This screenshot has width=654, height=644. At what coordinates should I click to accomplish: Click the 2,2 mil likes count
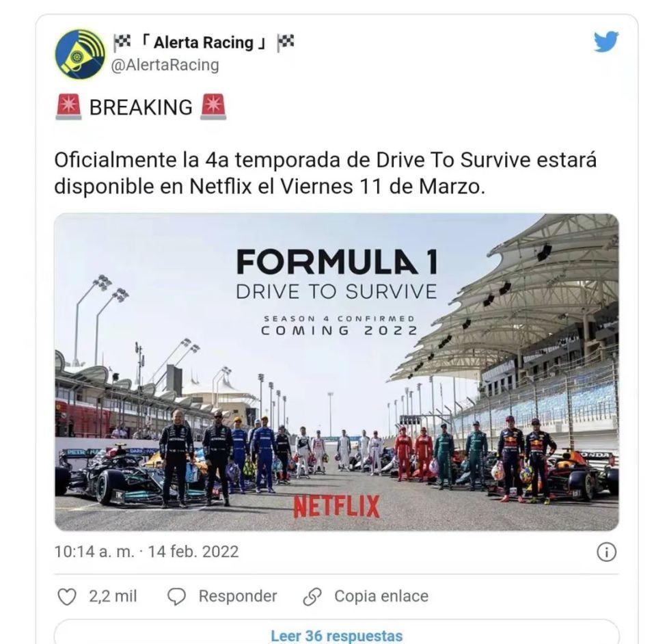click(113, 596)
